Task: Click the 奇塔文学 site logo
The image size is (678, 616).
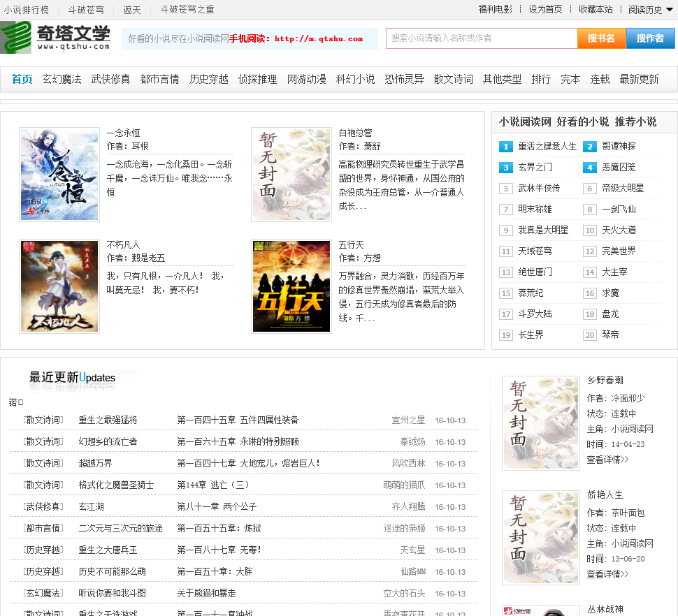Action: click(x=56, y=37)
